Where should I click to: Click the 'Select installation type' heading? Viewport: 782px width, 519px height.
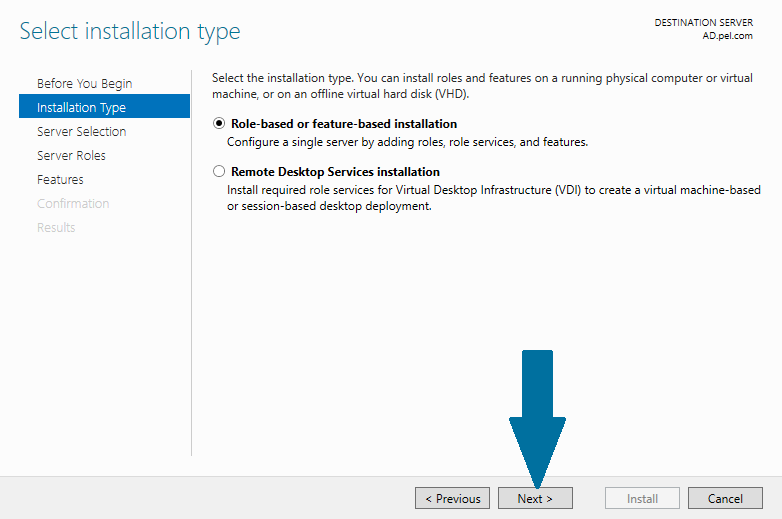[x=130, y=31]
